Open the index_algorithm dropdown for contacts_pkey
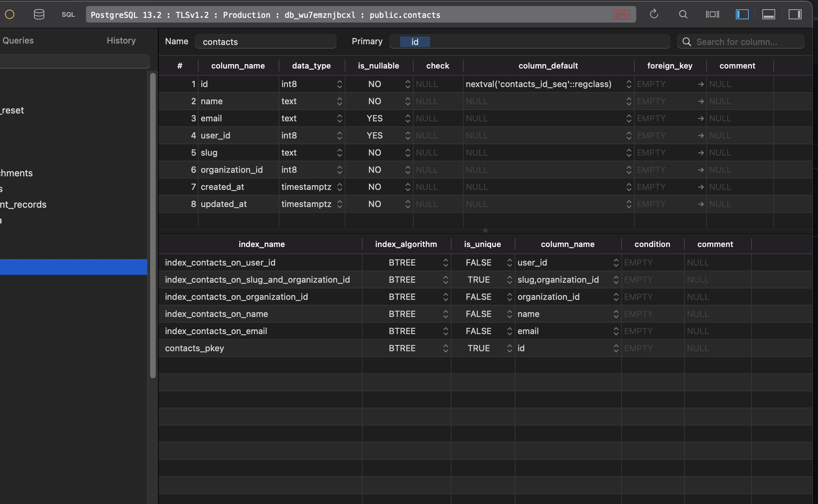 coord(445,348)
